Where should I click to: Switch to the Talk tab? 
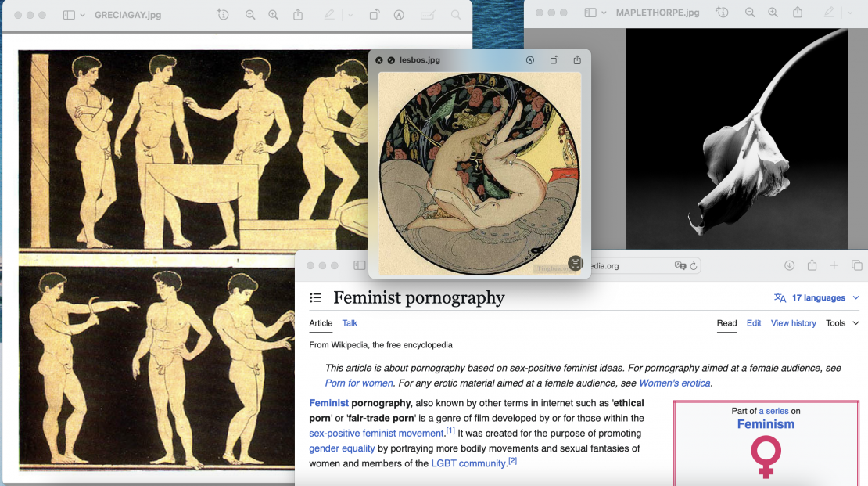click(x=350, y=323)
